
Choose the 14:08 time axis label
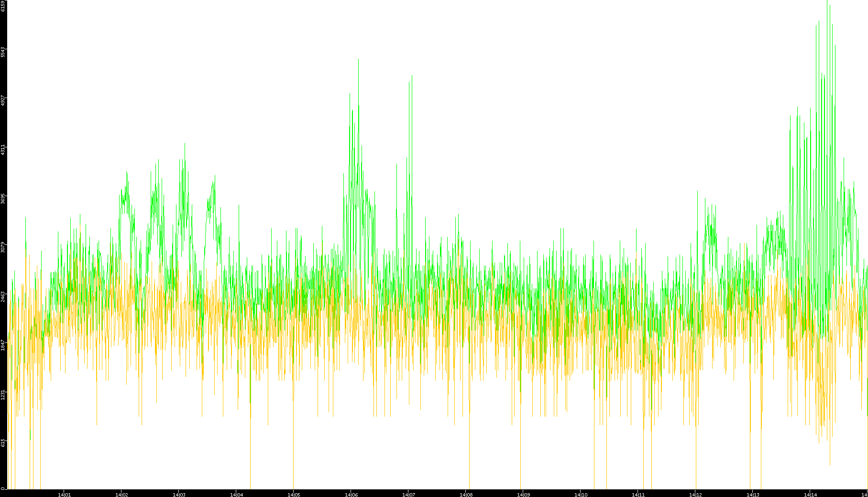tap(466, 495)
